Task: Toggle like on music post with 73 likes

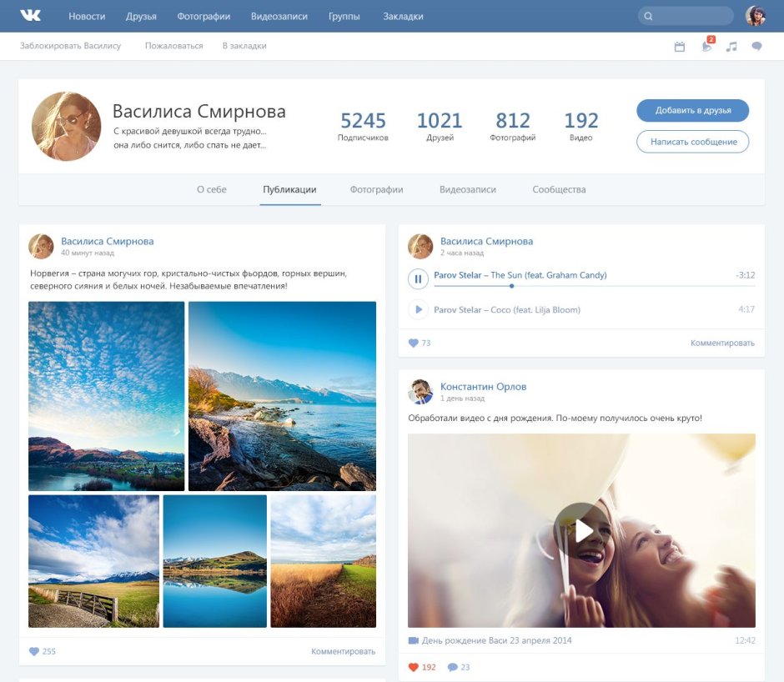Action: coord(413,343)
